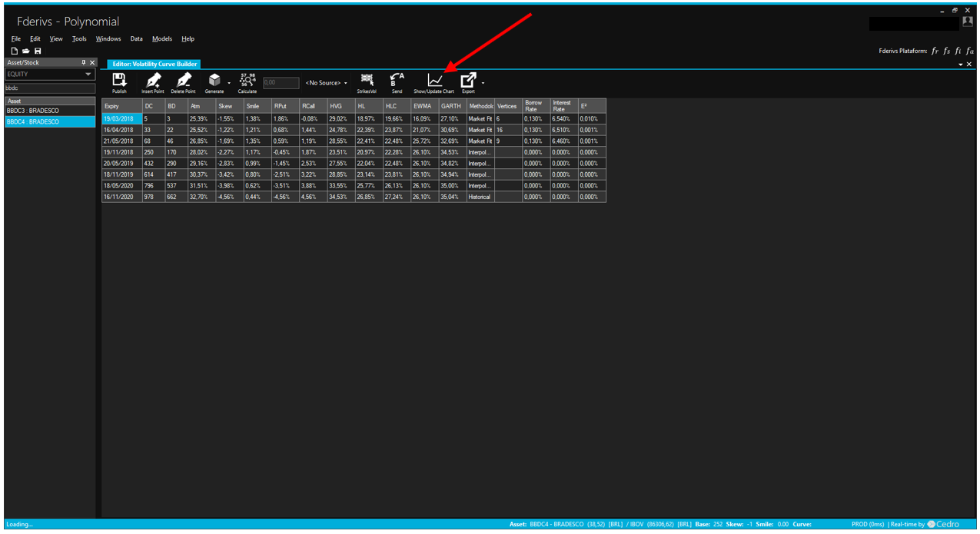Expand the arrow next to Export
980x534 pixels.
click(x=483, y=83)
